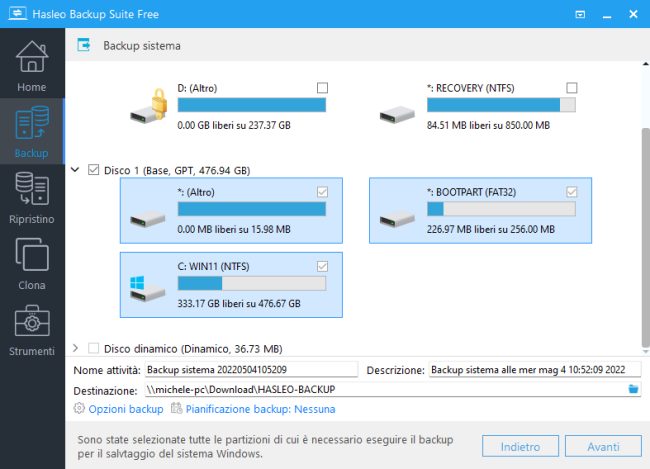Click the RECOVERY partition drive icon
This screenshot has width=650, height=469.
pyautogui.click(x=397, y=114)
